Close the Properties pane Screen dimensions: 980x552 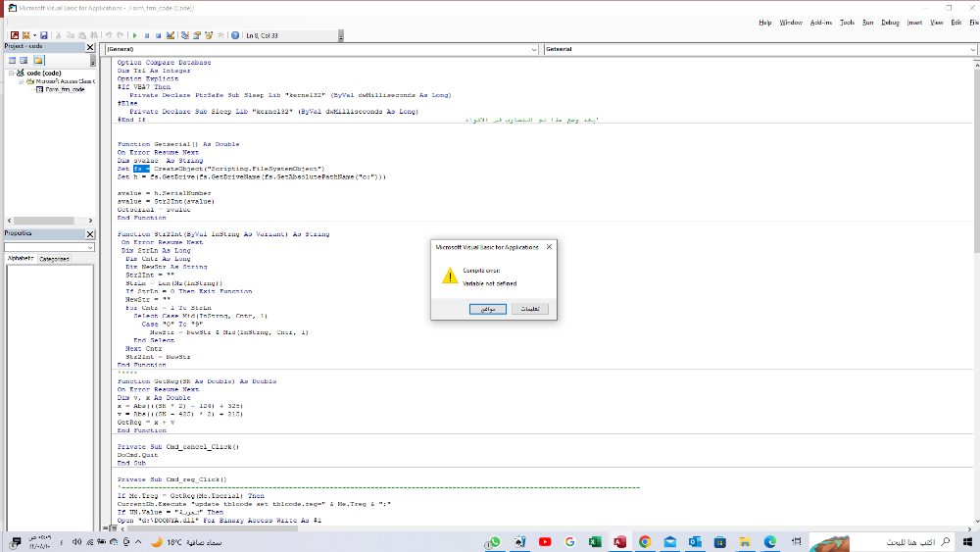tap(90, 233)
